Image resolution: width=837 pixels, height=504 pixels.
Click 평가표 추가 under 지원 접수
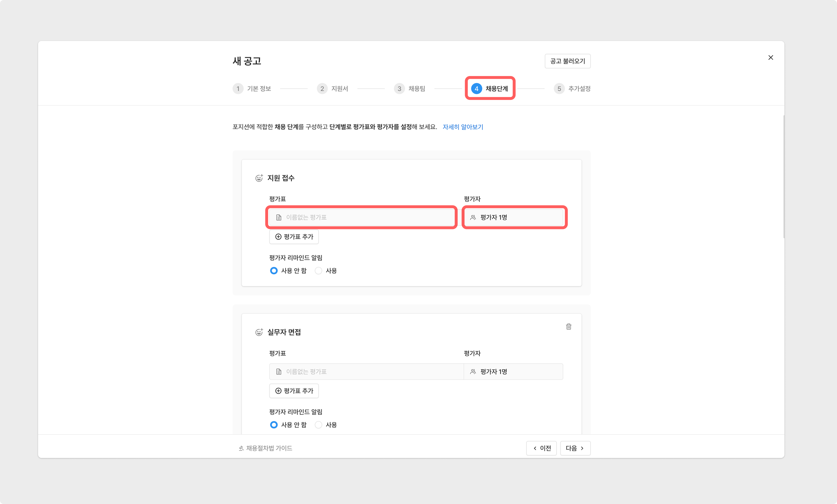(x=294, y=237)
